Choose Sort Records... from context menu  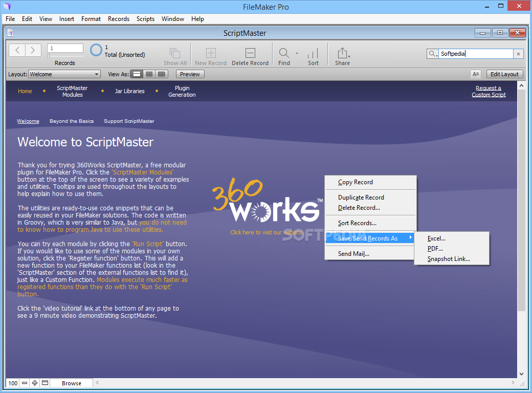pyautogui.click(x=370, y=223)
